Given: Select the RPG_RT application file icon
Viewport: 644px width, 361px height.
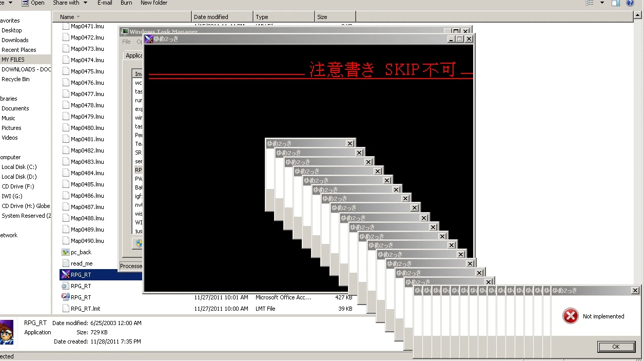Looking at the screenshot, I should coord(65,275).
